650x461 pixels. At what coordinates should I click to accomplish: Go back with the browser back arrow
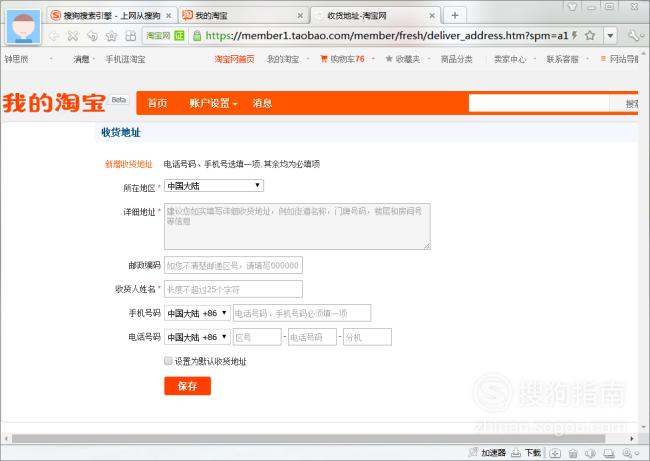tap(53, 36)
